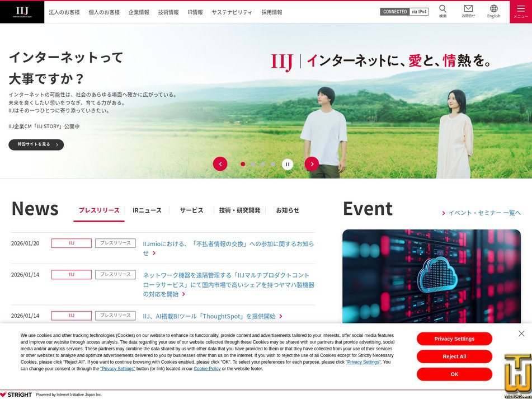
Task: Accept cookies with the OK button
Action: (x=454, y=374)
